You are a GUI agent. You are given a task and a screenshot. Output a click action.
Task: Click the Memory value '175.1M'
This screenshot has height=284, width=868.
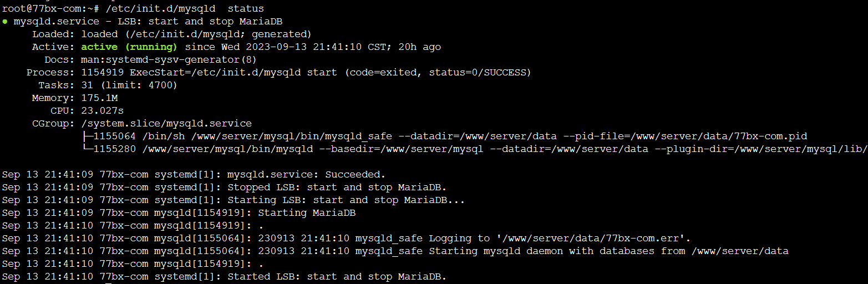pyautogui.click(x=99, y=98)
